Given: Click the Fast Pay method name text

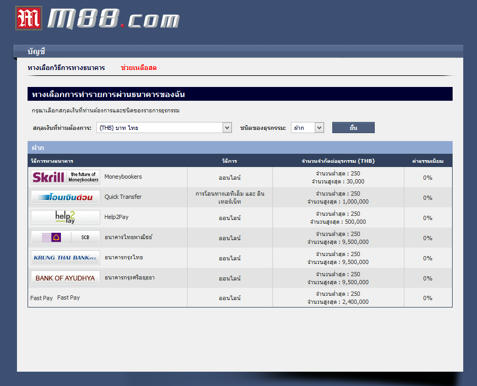Looking at the screenshot, I should [x=68, y=298].
